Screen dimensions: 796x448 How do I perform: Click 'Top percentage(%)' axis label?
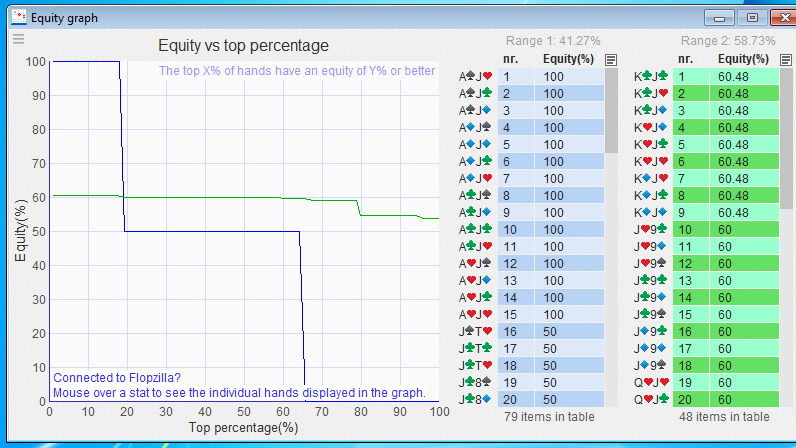[x=243, y=428]
